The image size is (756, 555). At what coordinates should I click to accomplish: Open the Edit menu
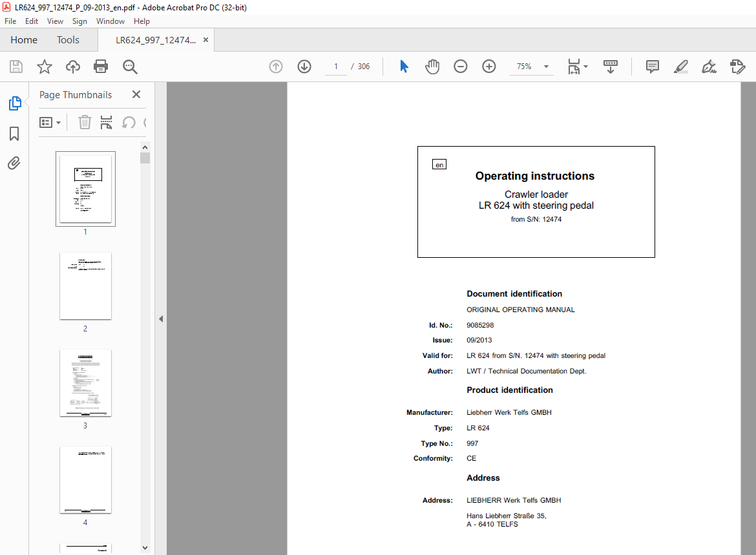(x=32, y=21)
